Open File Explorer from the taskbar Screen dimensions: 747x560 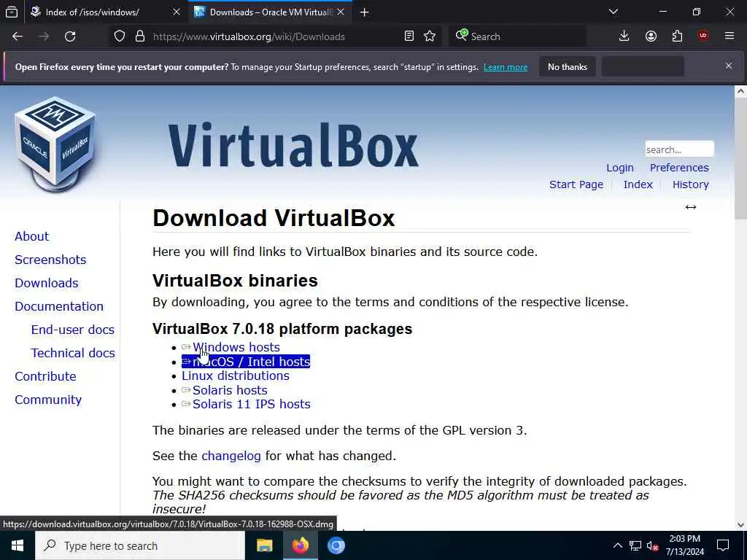[264, 545]
